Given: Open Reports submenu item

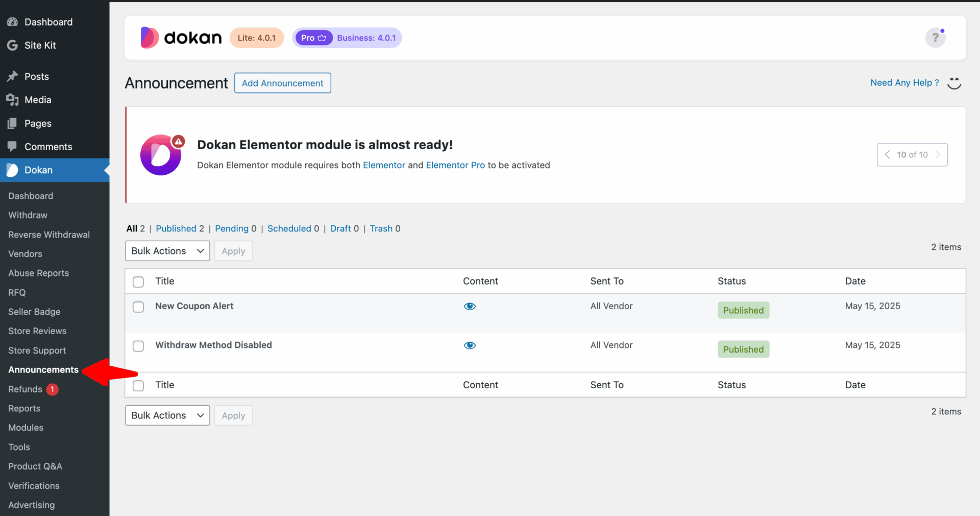Looking at the screenshot, I should [x=24, y=408].
